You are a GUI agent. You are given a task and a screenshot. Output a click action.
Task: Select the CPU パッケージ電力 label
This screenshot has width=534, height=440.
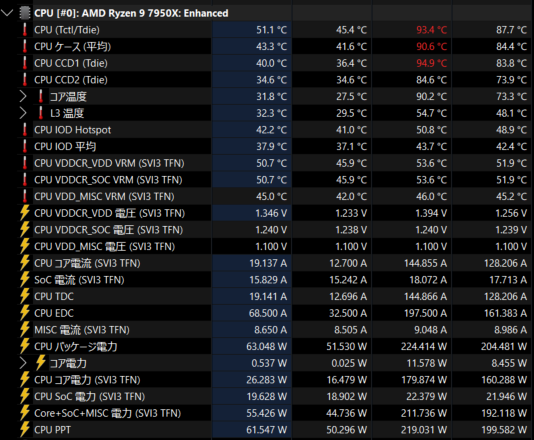pyautogui.click(x=76, y=347)
